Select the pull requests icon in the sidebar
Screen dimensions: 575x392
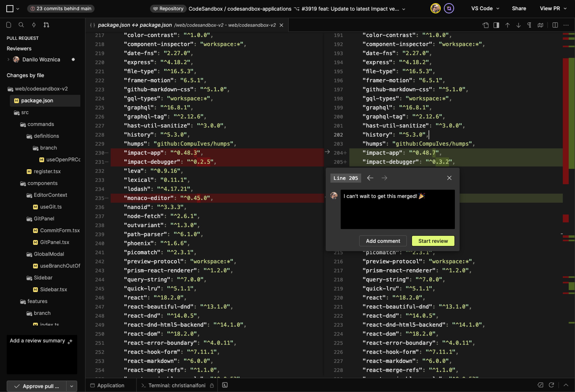click(x=46, y=25)
